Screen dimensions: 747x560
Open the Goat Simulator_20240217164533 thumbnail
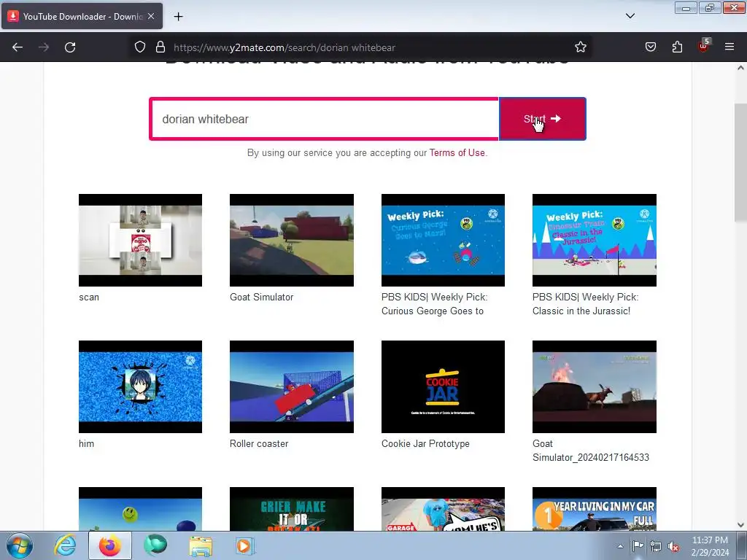[x=595, y=386]
